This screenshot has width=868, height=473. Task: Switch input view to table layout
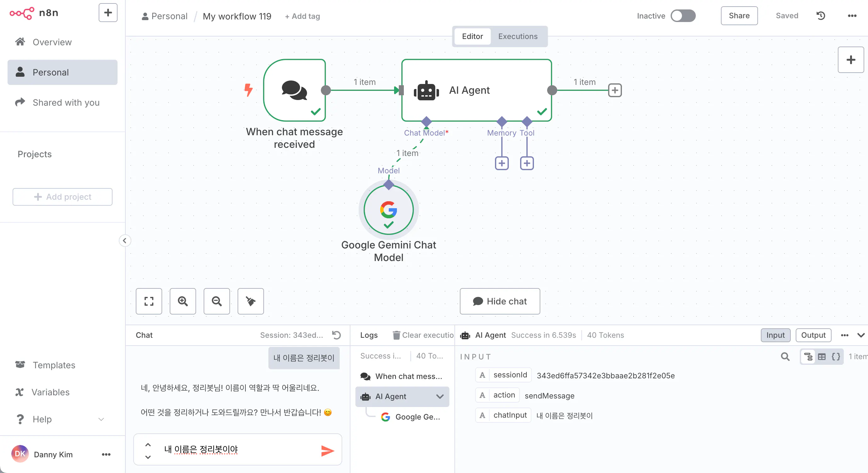822,357
